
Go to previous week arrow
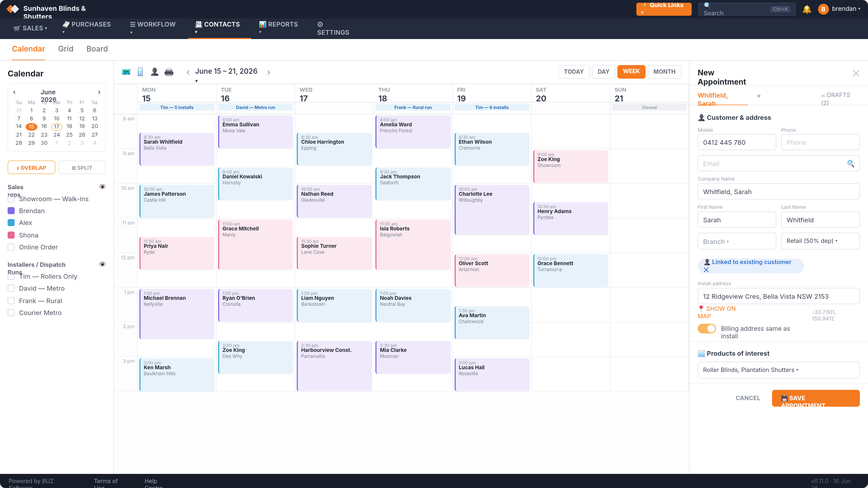(188, 72)
